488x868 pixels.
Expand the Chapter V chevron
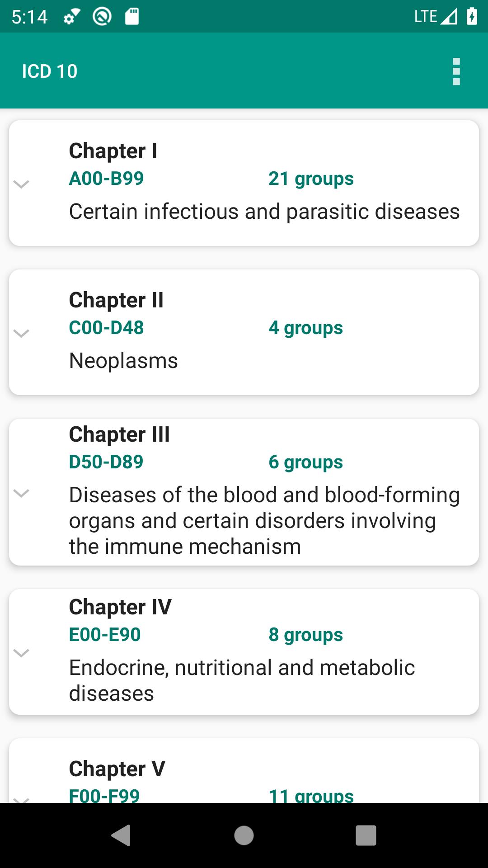pyautogui.click(x=21, y=799)
